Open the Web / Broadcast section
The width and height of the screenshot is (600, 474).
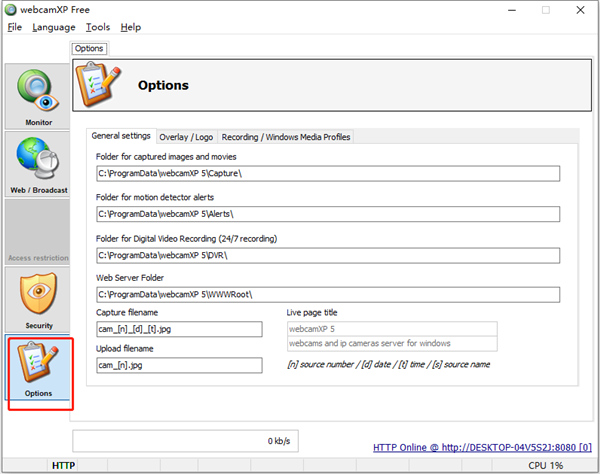point(39,165)
